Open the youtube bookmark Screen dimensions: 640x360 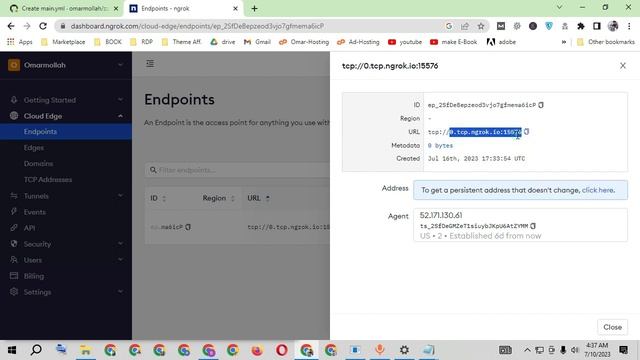pos(405,42)
